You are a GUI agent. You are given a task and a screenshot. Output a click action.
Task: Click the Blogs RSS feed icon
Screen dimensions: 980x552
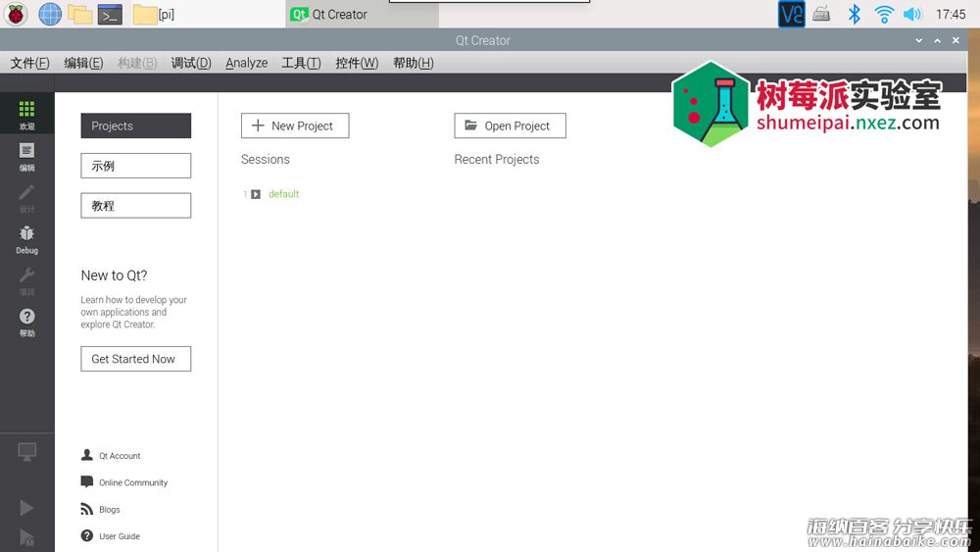point(87,509)
